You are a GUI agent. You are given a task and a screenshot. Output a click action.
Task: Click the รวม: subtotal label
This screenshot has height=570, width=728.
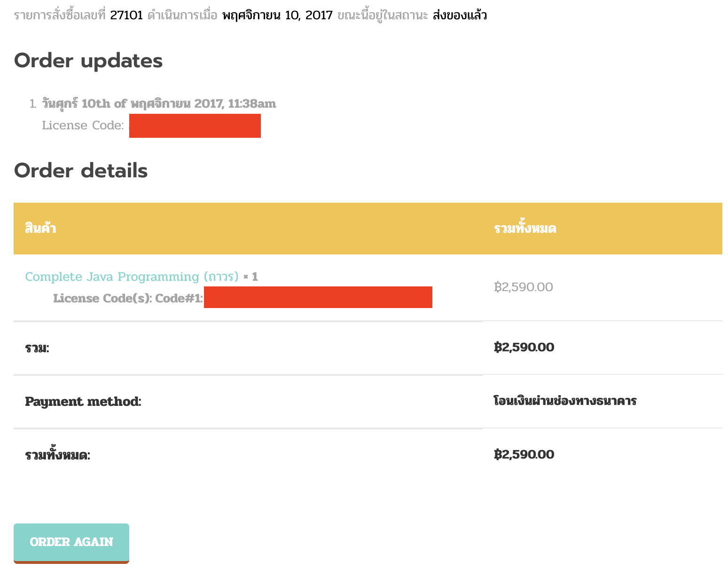pos(37,348)
